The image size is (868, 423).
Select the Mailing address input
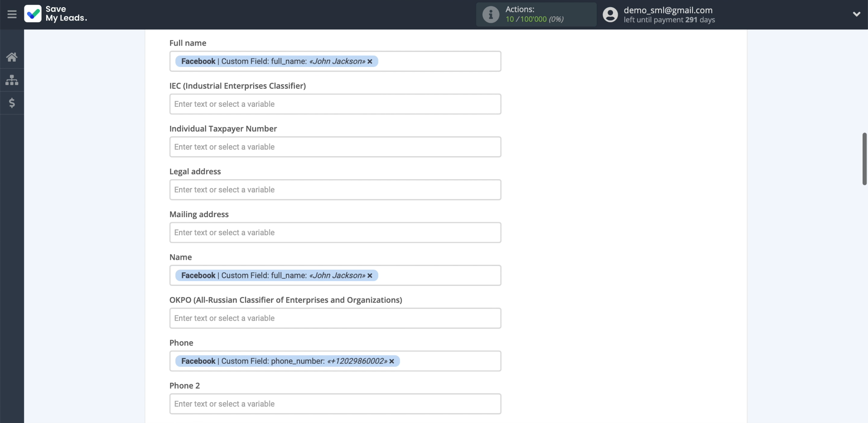pos(335,233)
